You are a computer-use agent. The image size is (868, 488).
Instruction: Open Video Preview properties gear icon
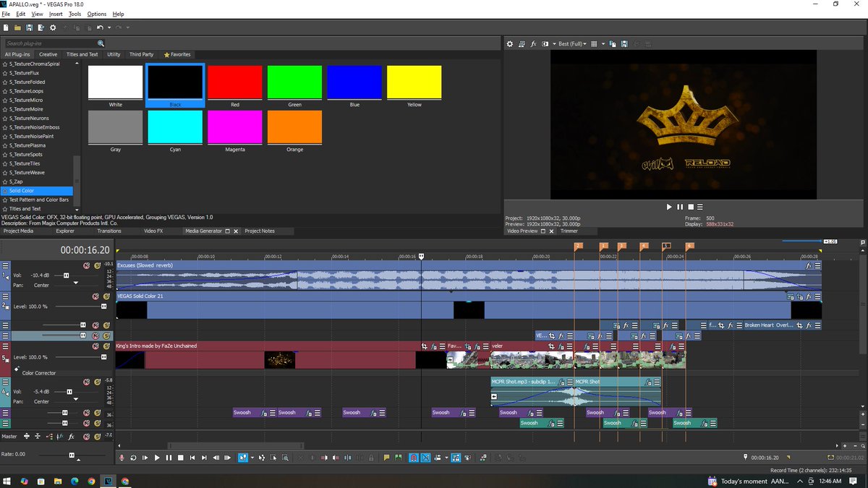point(509,44)
